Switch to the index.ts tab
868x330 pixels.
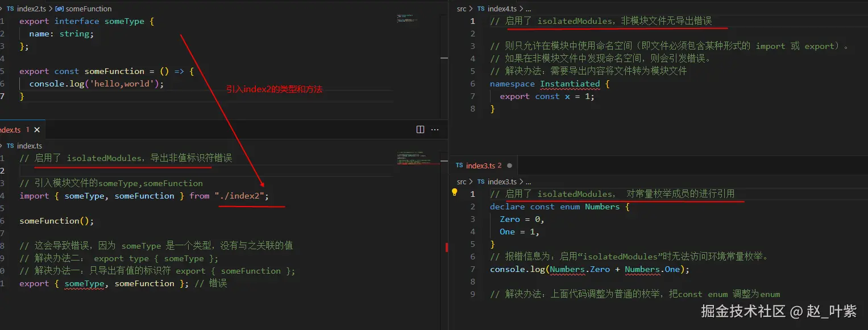(11, 129)
